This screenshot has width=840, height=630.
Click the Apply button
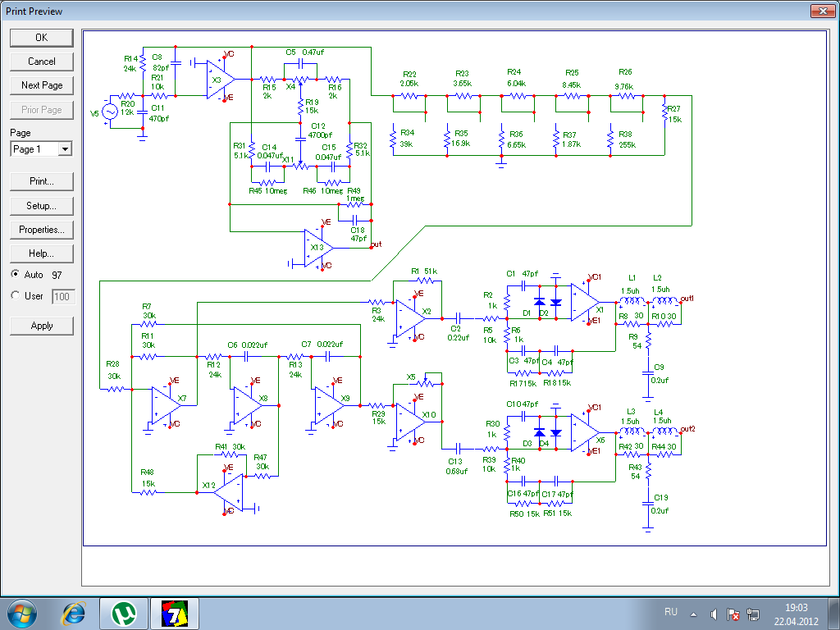[x=41, y=326]
